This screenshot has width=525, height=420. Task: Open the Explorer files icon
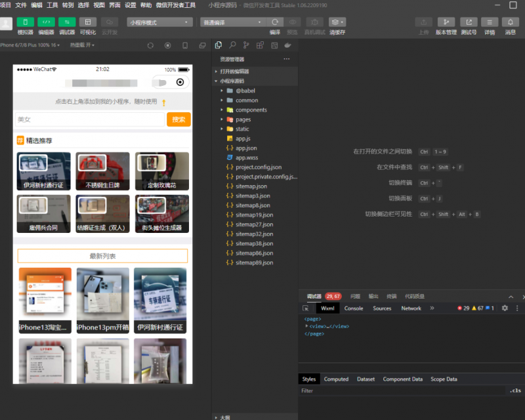pyautogui.click(x=219, y=45)
